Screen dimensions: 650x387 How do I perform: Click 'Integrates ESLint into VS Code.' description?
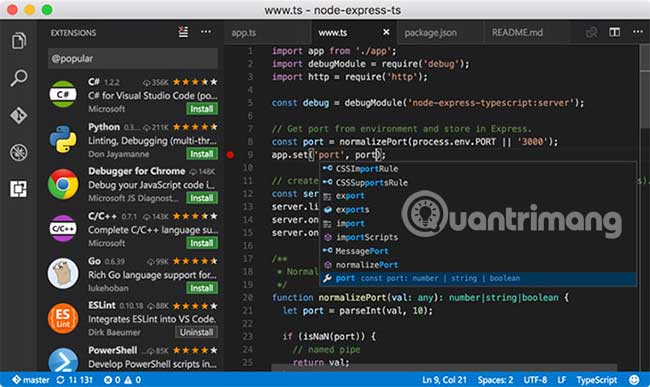click(x=152, y=319)
